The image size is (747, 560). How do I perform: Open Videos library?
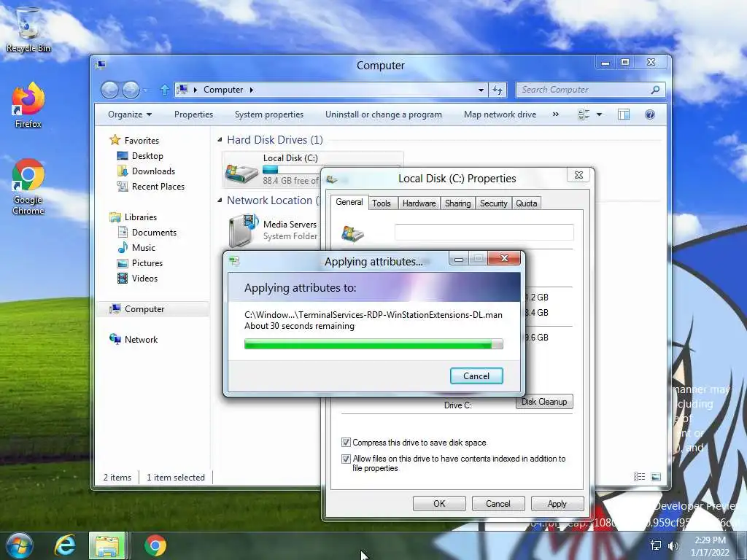[137, 278]
